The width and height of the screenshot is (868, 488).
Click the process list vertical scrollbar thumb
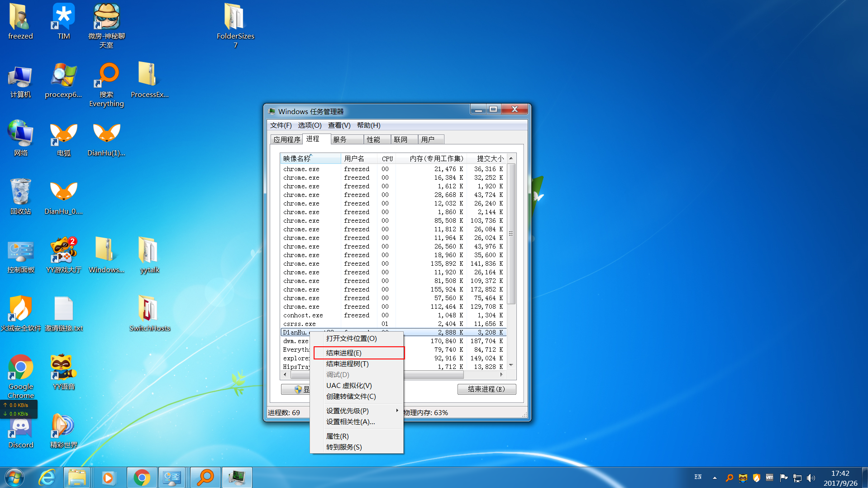click(x=511, y=234)
